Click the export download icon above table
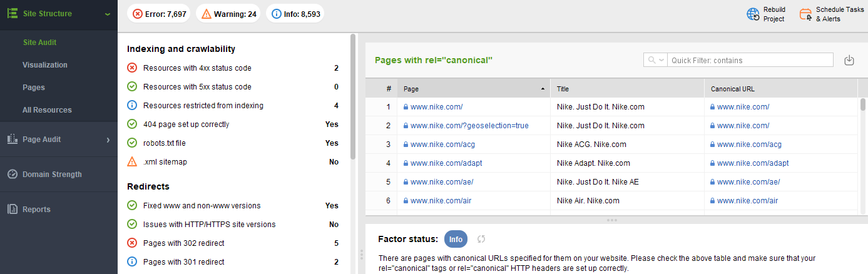The width and height of the screenshot is (868, 274). 849,60
